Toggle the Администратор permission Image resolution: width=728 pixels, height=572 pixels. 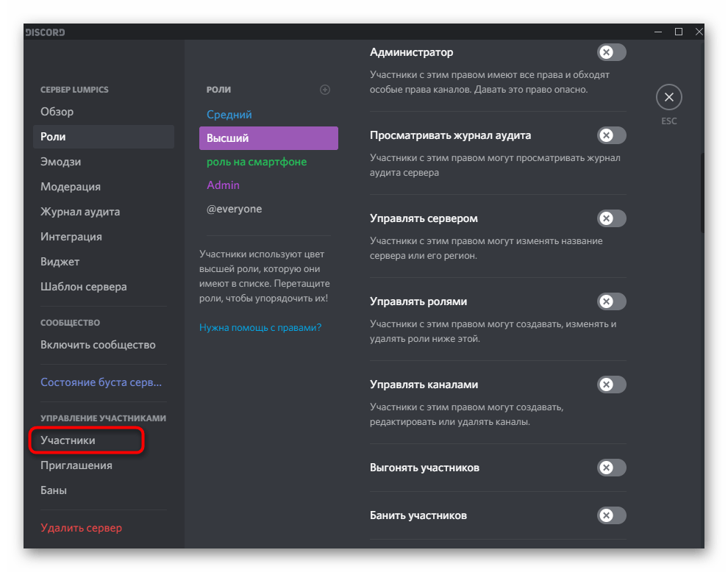612,52
